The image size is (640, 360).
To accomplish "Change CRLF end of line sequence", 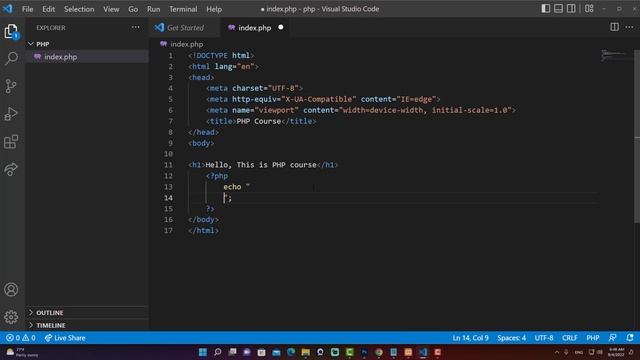I will [570, 338].
